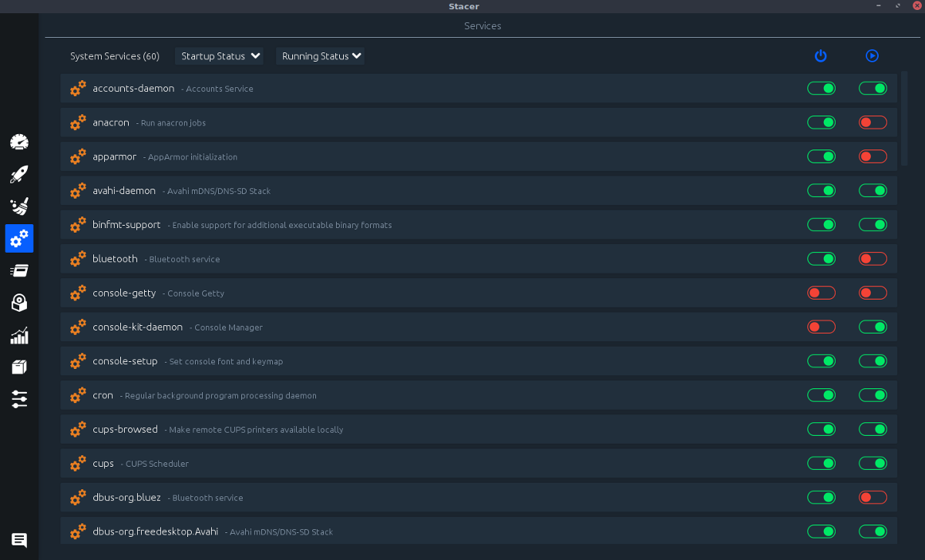This screenshot has width=925, height=560.
Task: Click the cups-browsed service name
Action: click(x=125, y=429)
